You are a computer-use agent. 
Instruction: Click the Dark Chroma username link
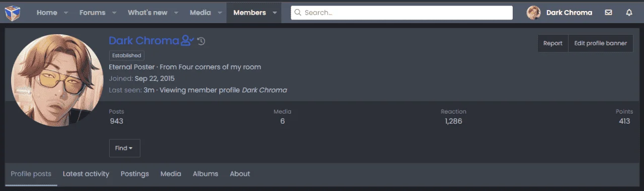pos(144,41)
